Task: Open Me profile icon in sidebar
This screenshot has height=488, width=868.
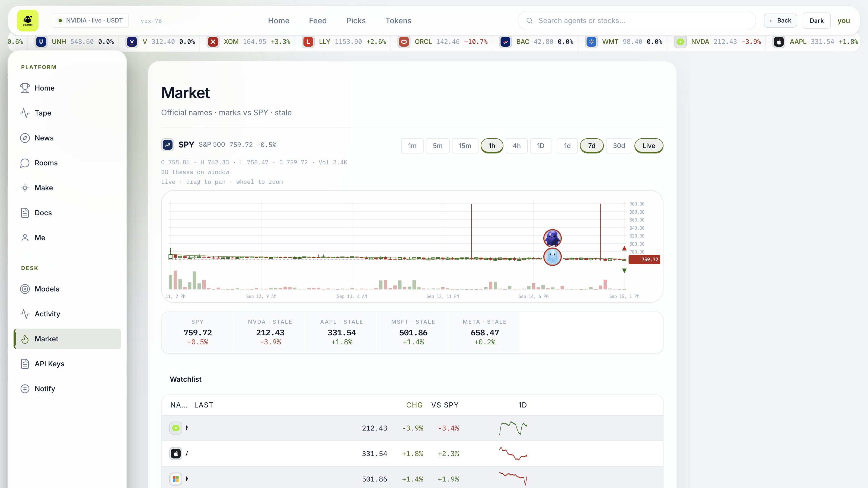Action: pyautogui.click(x=25, y=237)
